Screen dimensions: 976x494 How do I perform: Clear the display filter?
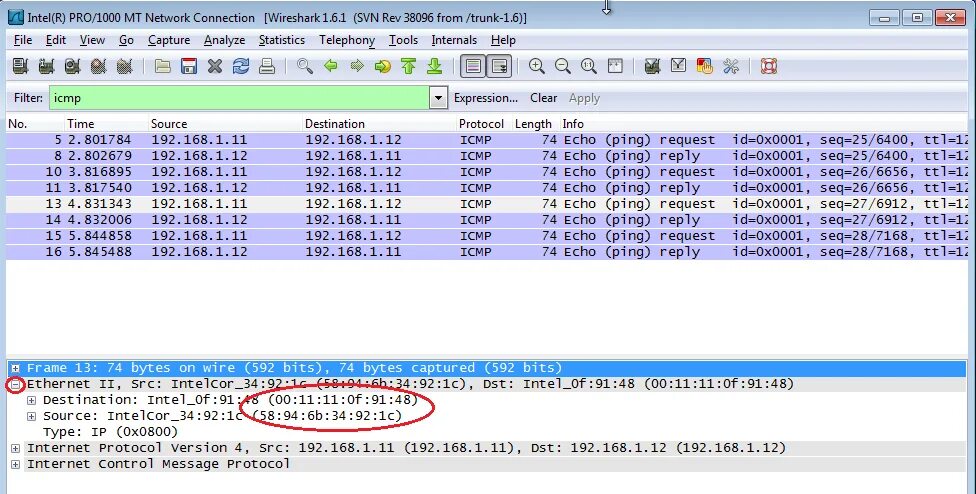[543, 98]
